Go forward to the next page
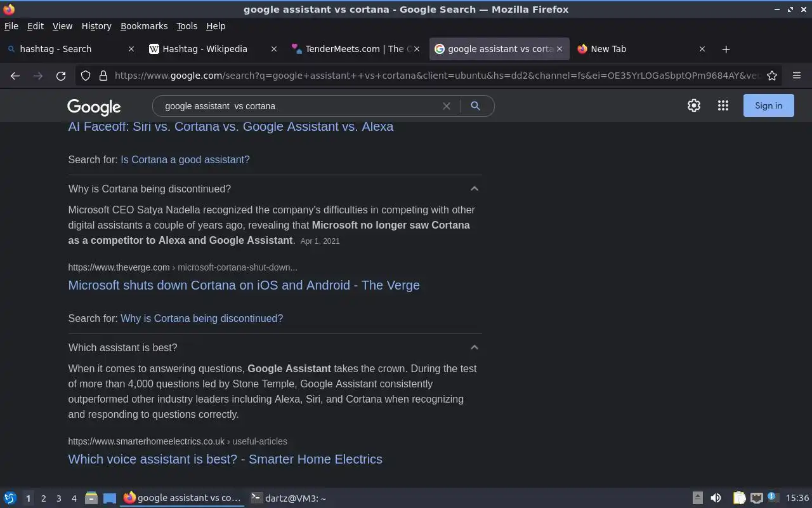Viewport: 812px width, 508px height. coord(38,76)
